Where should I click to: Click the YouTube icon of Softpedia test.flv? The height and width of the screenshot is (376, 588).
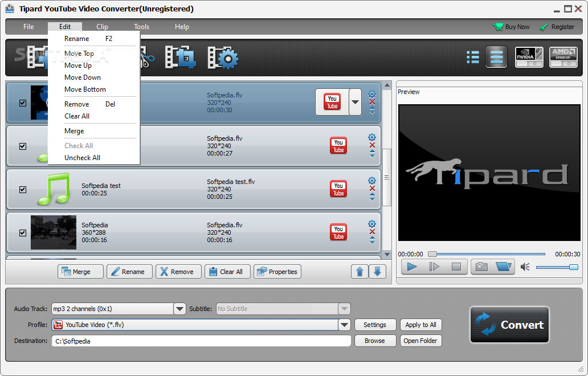coord(338,189)
